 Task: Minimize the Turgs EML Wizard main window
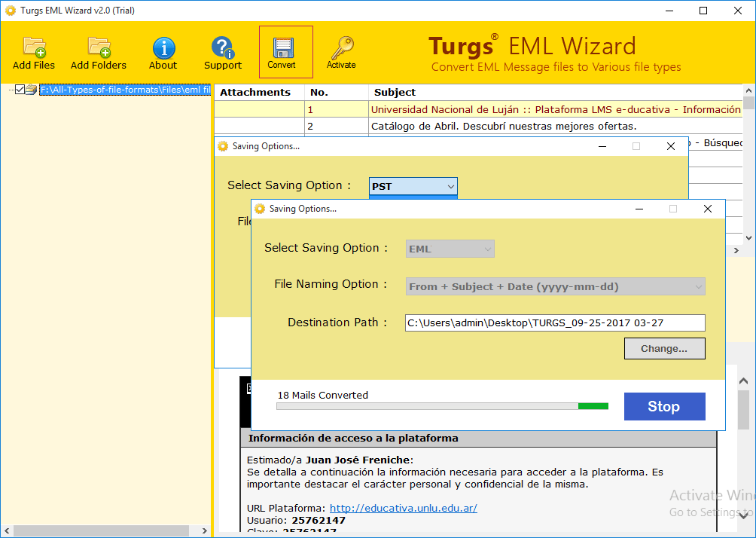pyautogui.click(x=669, y=11)
